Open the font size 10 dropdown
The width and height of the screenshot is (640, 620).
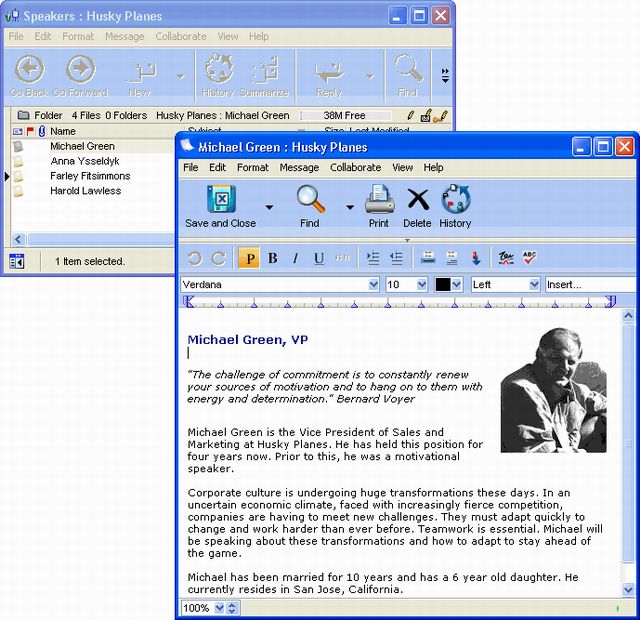[421, 284]
